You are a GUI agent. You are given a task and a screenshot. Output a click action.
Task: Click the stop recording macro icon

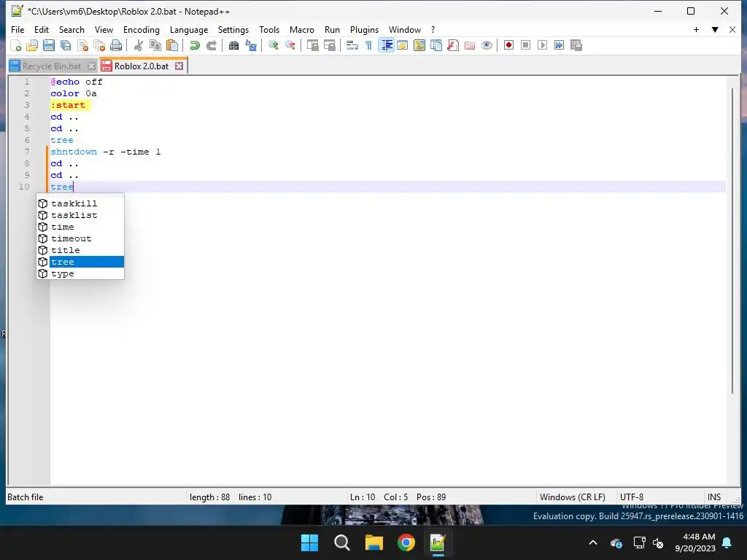[525, 45]
